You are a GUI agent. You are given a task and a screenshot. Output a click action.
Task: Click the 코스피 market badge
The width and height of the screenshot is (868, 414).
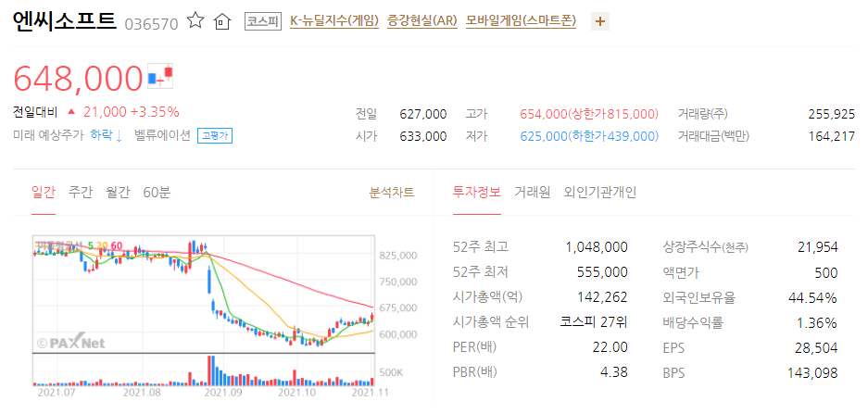[263, 21]
